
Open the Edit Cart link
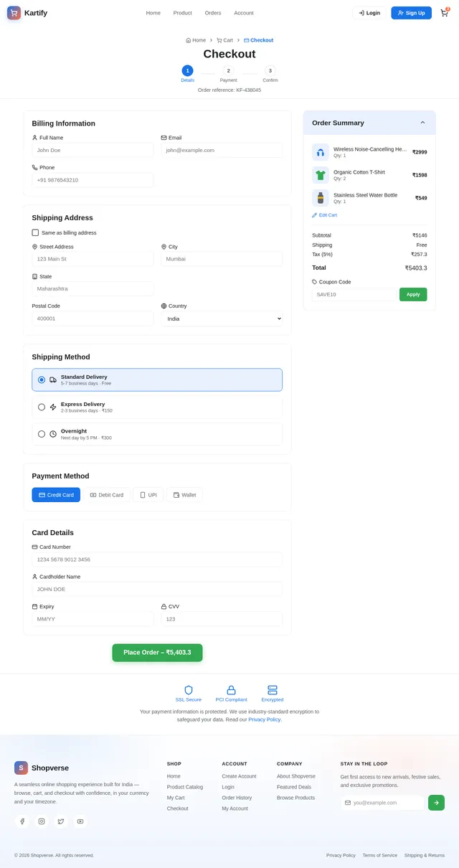click(324, 215)
